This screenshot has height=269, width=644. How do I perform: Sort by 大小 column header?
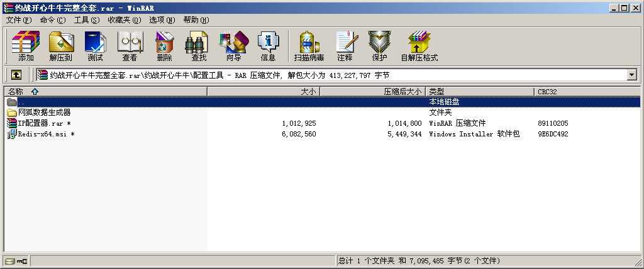[x=264, y=92]
